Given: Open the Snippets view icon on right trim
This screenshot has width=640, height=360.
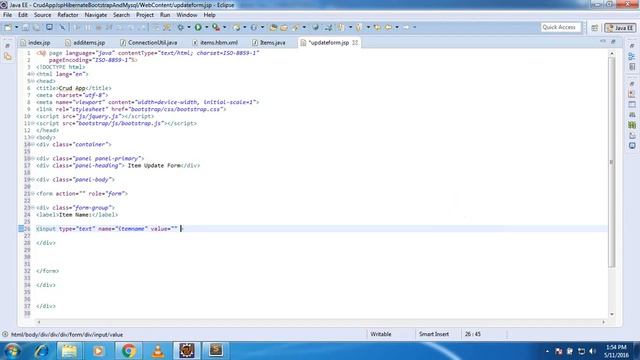Looking at the screenshot, I should coord(632,135).
